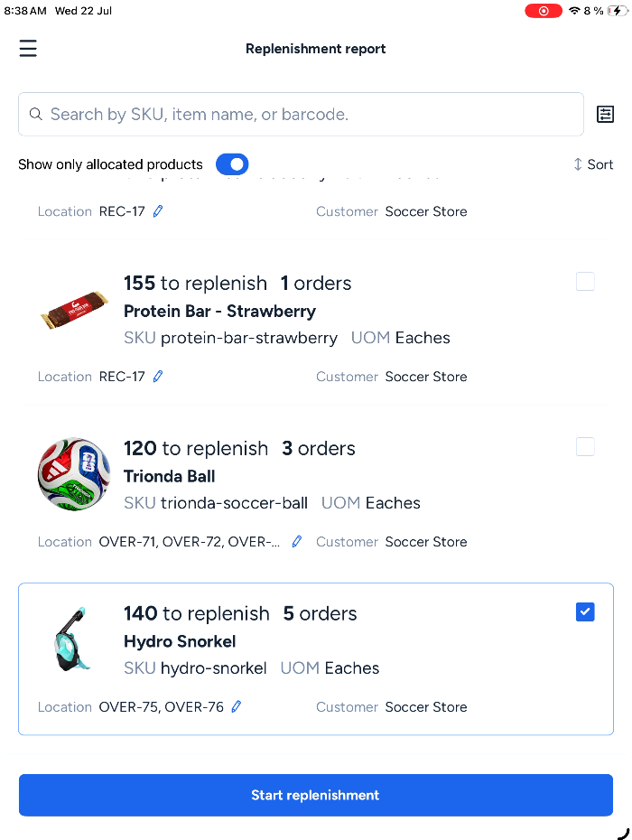Viewport: 632px width, 840px height.
Task: Expand truncated OVER-71, OVER-72 location list
Action: [189, 542]
